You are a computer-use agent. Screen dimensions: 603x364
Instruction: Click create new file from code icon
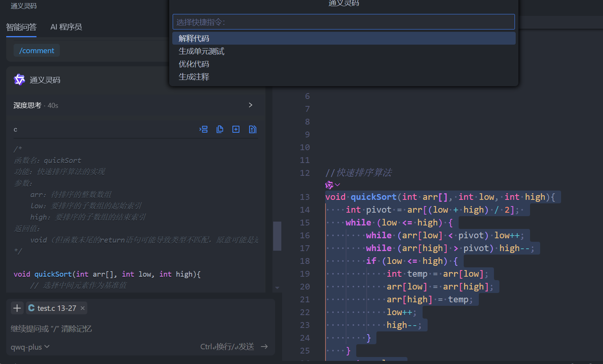(236, 129)
